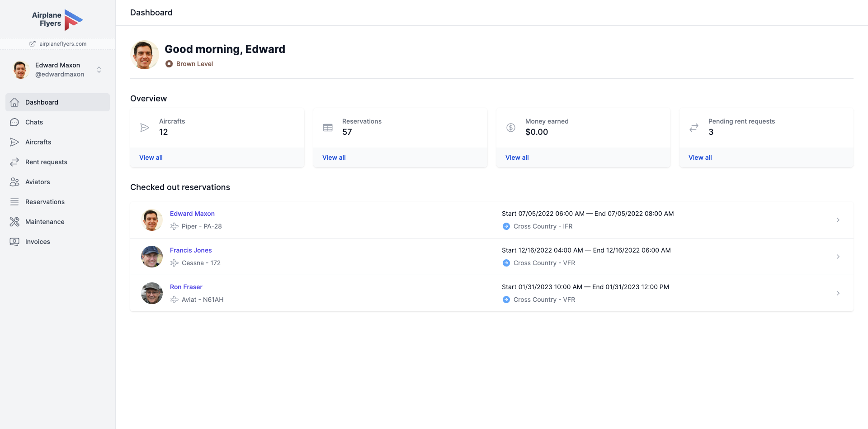
Task: View all under Aircrafts card
Action: coord(151,157)
